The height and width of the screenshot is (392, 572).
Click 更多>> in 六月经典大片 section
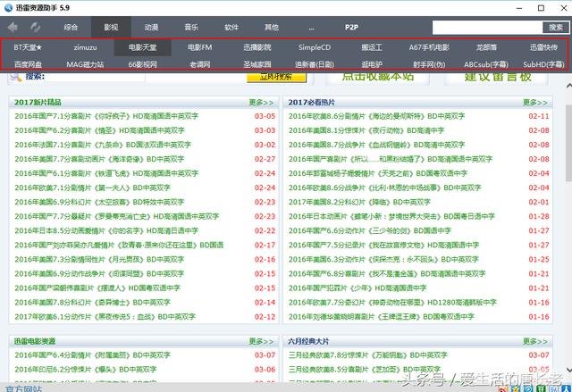(535, 341)
